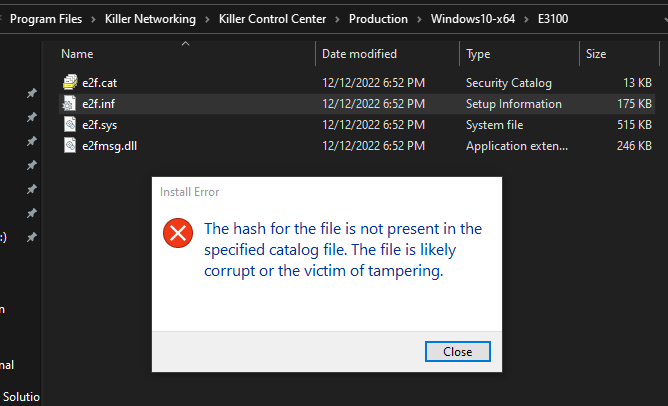Click the topmost pin icon in sidebar
Screen dimensions: 668x406
[31, 93]
